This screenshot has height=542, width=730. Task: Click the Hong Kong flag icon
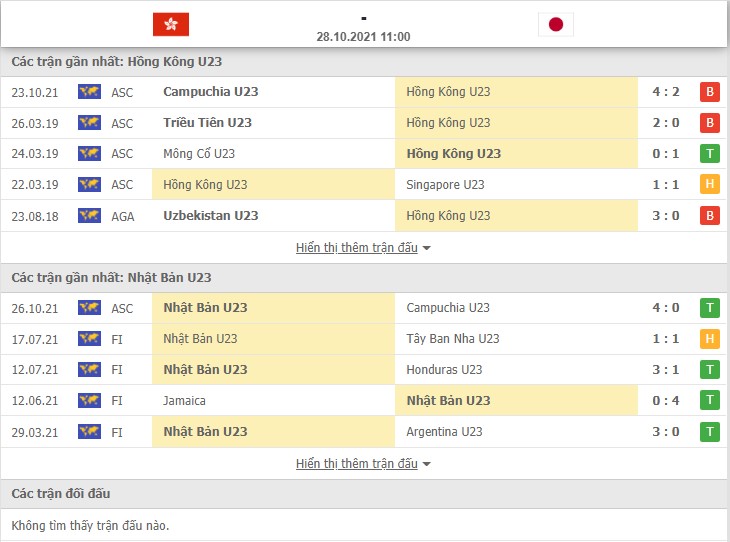tap(171, 24)
